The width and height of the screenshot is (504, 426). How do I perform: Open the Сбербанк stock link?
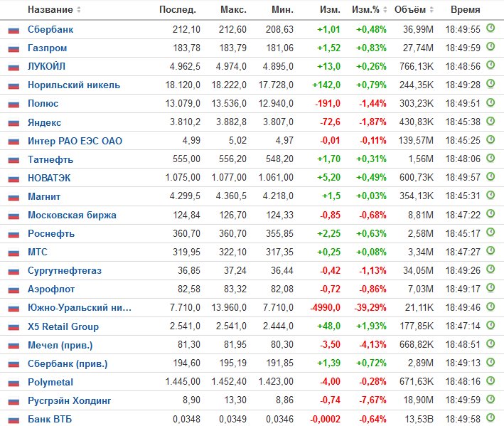coord(50,30)
